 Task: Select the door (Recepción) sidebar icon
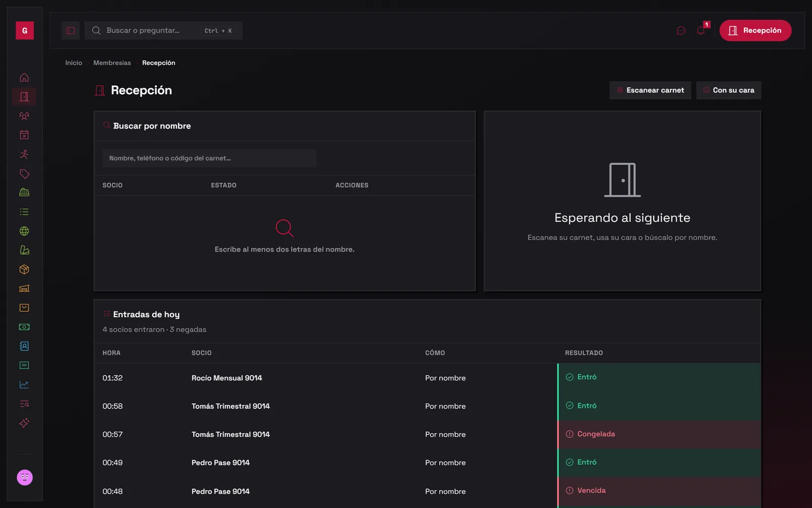(x=24, y=97)
